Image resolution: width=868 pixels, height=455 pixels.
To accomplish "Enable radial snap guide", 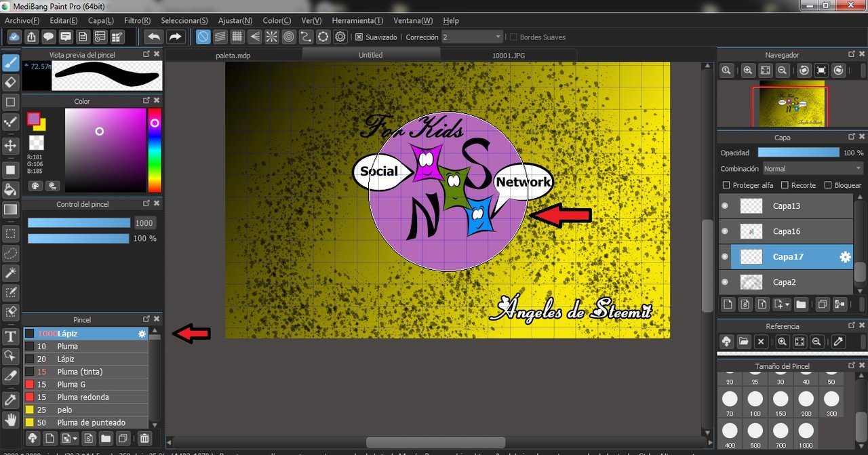I will [272, 37].
